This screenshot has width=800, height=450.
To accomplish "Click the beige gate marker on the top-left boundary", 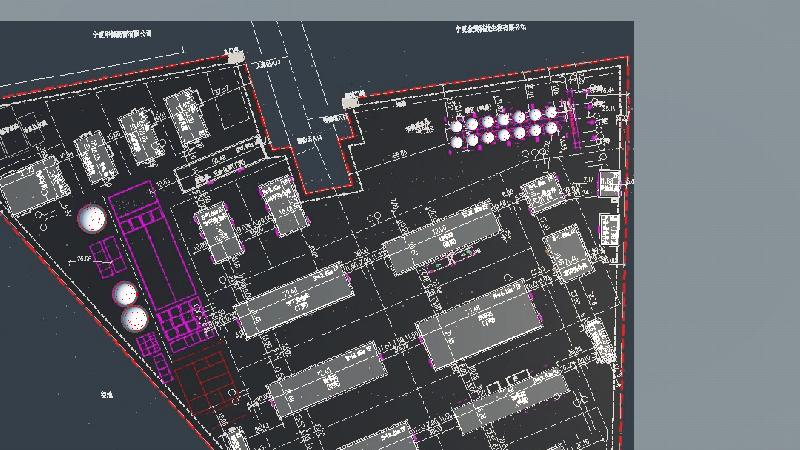I will [235, 56].
